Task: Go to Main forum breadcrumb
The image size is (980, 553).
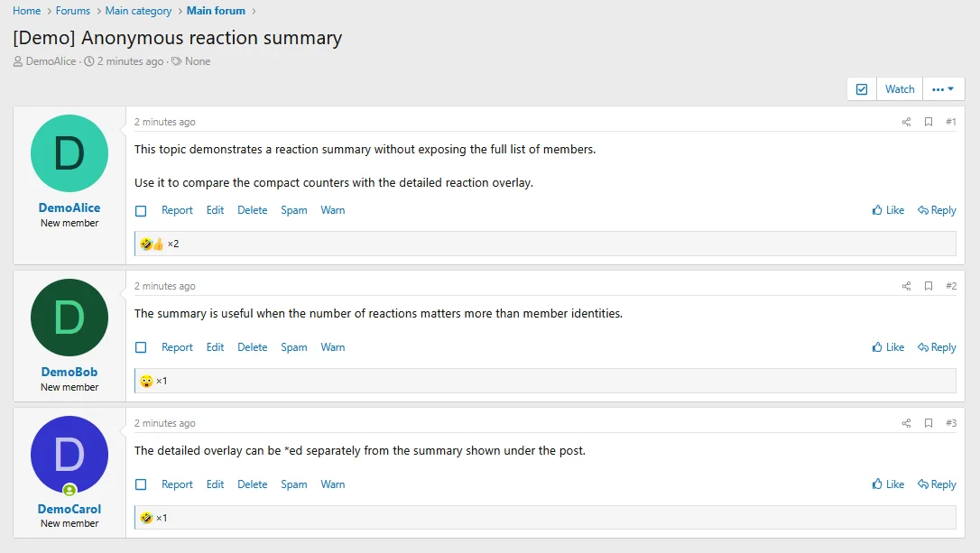Action: click(216, 11)
